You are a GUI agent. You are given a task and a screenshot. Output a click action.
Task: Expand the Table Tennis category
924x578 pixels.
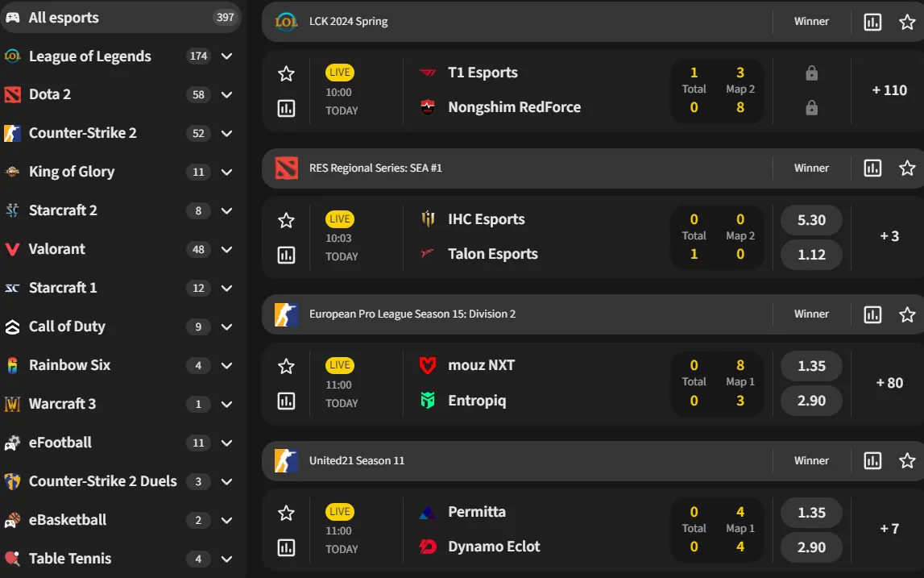(x=226, y=559)
